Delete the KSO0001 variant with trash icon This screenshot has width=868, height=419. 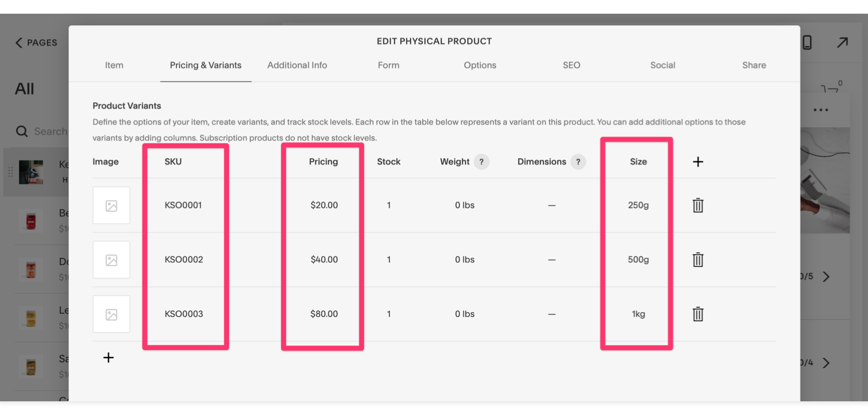pyautogui.click(x=697, y=206)
